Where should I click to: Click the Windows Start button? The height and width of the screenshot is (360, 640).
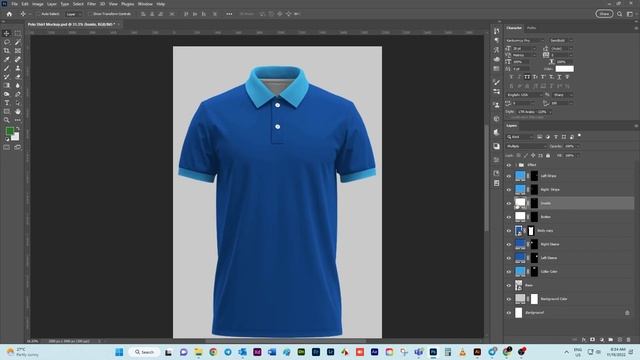click(x=119, y=352)
